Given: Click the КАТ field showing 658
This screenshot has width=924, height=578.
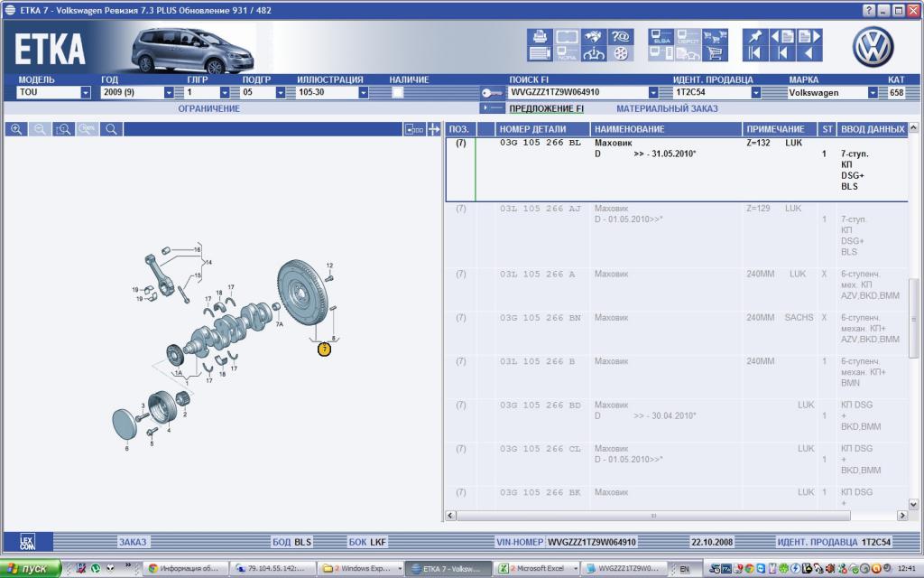Looking at the screenshot, I should click(897, 93).
